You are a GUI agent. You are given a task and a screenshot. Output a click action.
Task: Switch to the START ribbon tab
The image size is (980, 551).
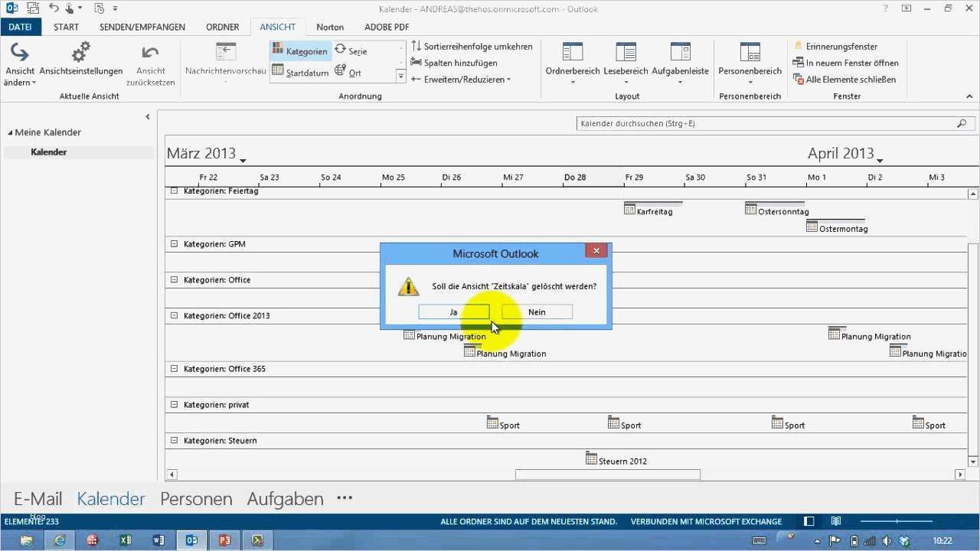pyautogui.click(x=66, y=26)
